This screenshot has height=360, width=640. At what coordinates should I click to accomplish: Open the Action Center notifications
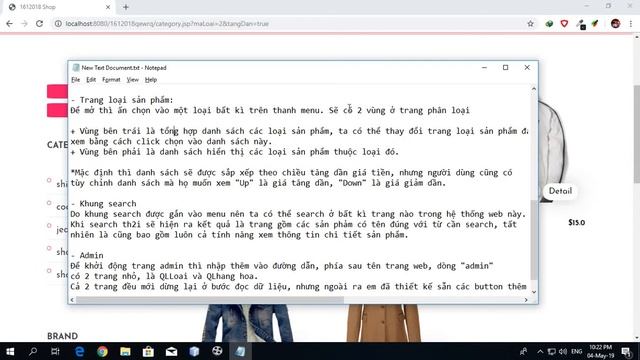pos(627,351)
